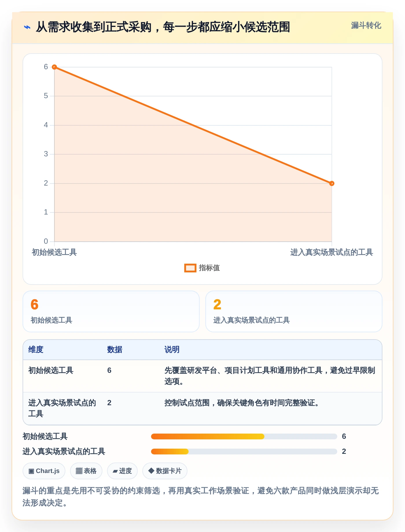The image size is (405, 532).
Task: Click the data card showing number 6
Action: [111, 311]
